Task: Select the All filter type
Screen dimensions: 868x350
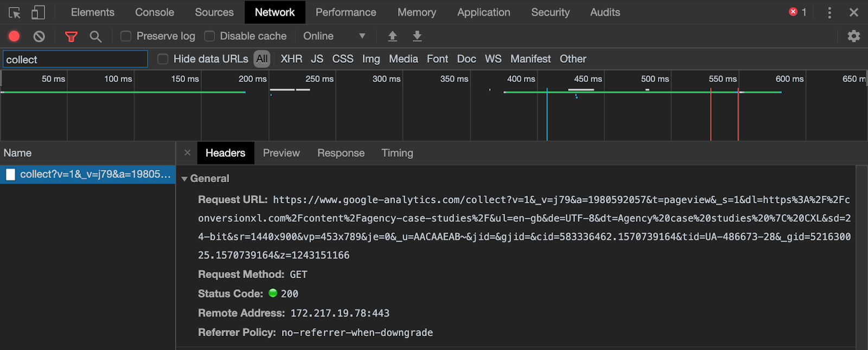Action: 262,59
